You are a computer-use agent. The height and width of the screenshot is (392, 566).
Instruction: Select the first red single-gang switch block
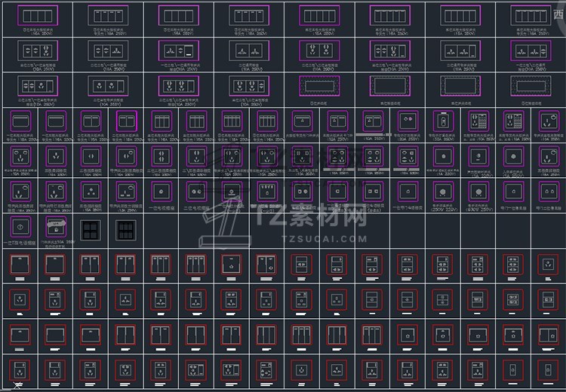[20, 265]
